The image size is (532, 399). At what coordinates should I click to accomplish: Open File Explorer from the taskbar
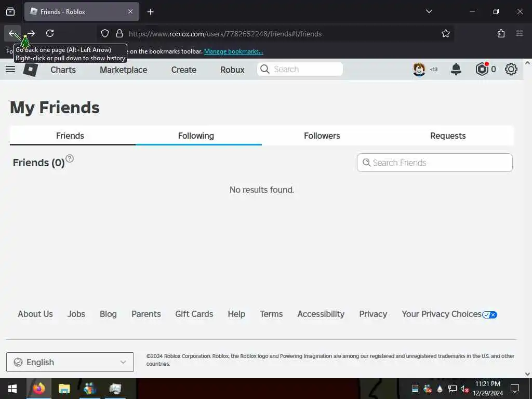click(64, 389)
